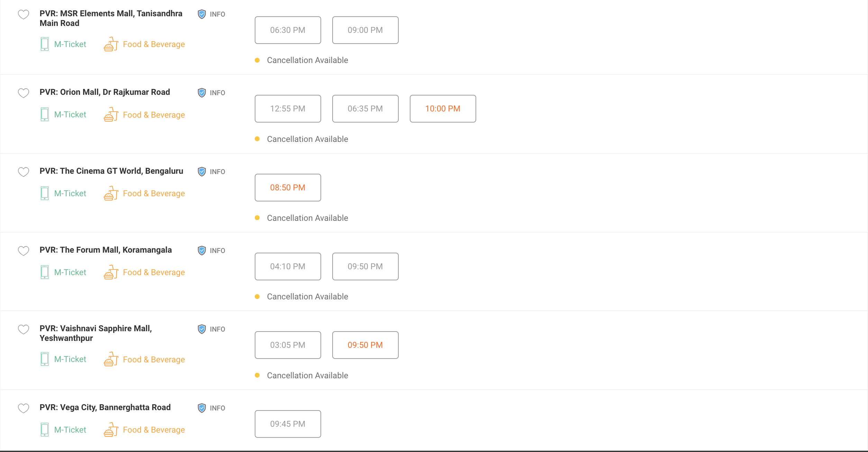868x452 pixels.
Task: Show INFO for PVR MSR Elements Mall
Action: 211,14
